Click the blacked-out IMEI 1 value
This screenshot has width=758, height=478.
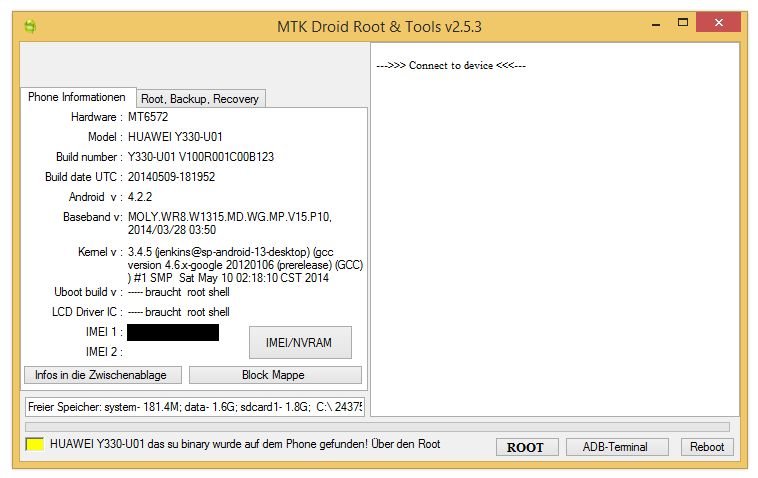click(x=173, y=333)
